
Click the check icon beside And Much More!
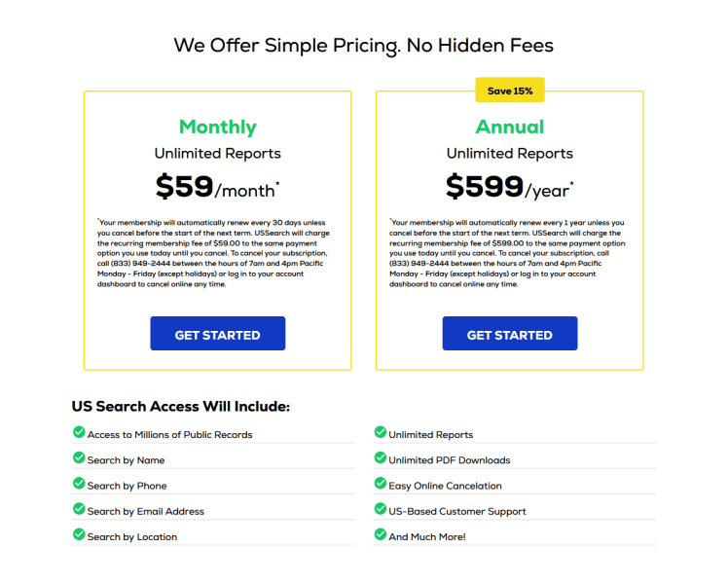pos(381,534)
